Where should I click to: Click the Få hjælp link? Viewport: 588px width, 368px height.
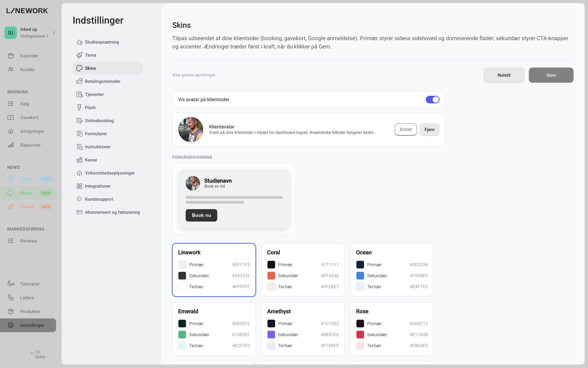point(38,354)
